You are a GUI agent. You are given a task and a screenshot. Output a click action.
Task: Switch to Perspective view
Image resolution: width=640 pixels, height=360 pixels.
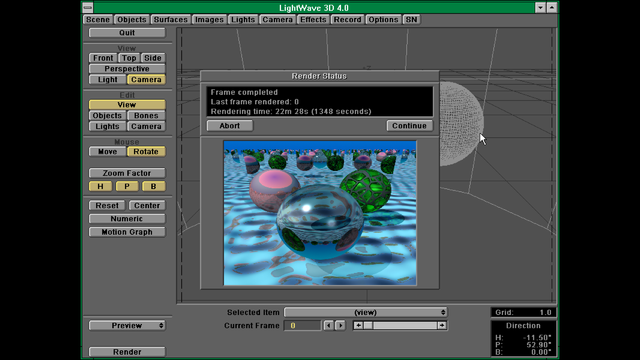tap(127, 69)
